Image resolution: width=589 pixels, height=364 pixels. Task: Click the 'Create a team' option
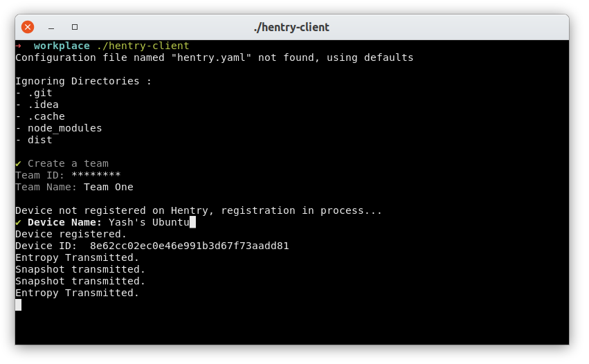point(68,163)
